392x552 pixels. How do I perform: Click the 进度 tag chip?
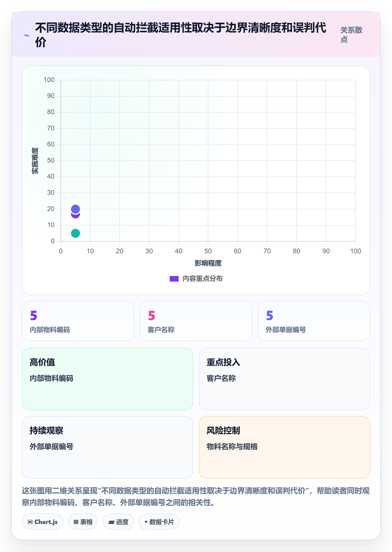tap(118, 522)
